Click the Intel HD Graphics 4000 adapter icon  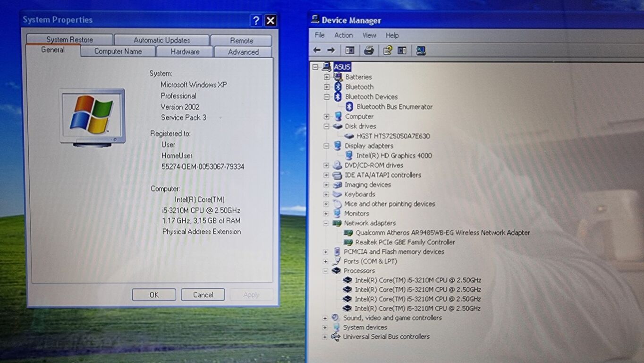349,156
